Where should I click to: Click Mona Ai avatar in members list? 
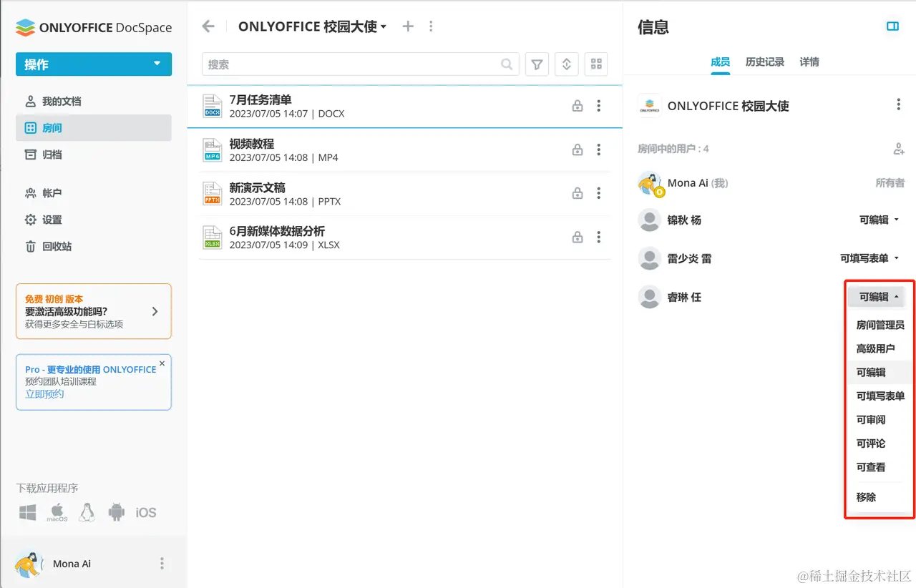tap(650, 183)
